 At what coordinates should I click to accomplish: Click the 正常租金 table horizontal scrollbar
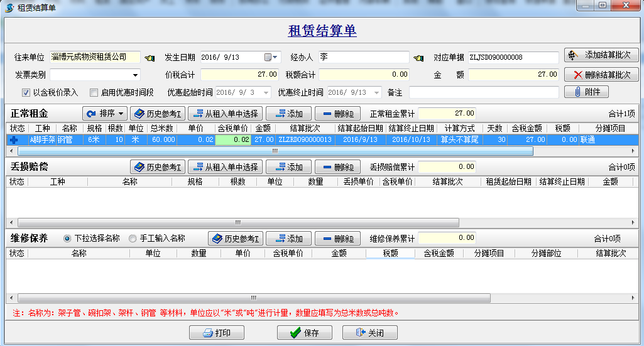point(275,151)
